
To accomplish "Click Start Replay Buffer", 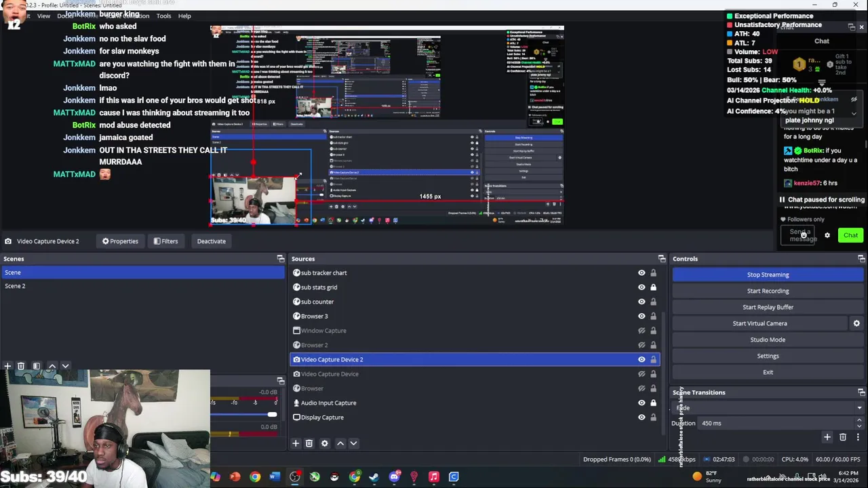I will pos(768,307).
